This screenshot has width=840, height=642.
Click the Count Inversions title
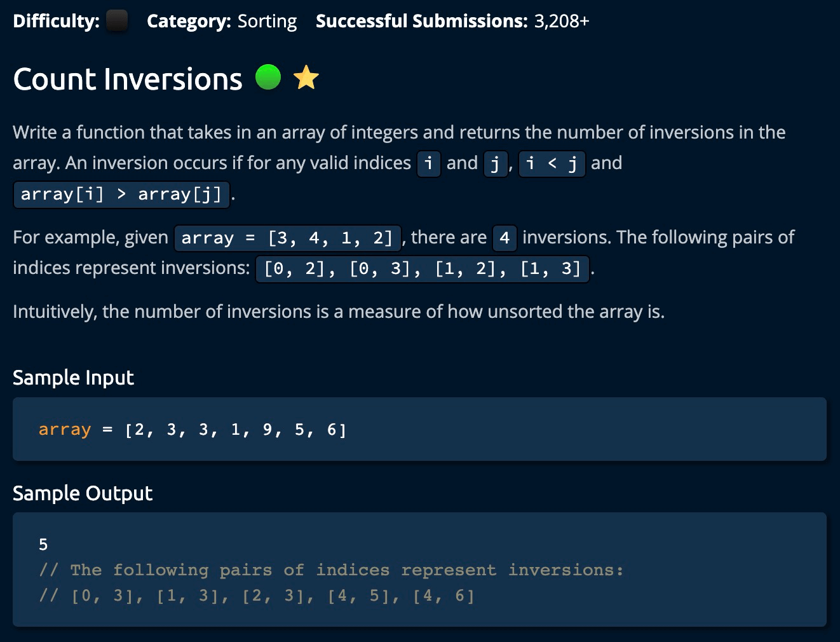point(128,79)
